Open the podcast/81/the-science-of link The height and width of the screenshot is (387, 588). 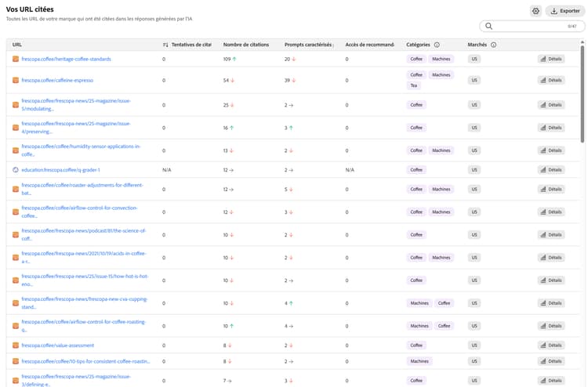(x=83, y=235)
